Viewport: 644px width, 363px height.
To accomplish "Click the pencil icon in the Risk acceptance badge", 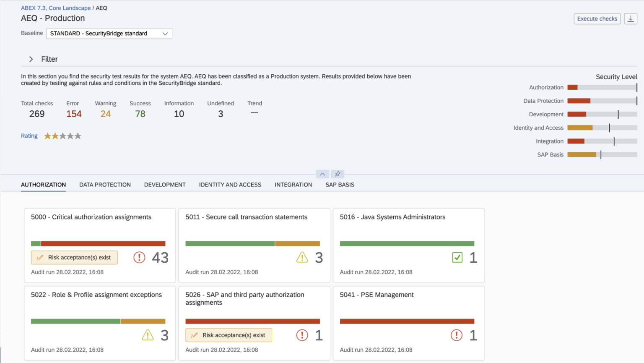I will 40,257.
